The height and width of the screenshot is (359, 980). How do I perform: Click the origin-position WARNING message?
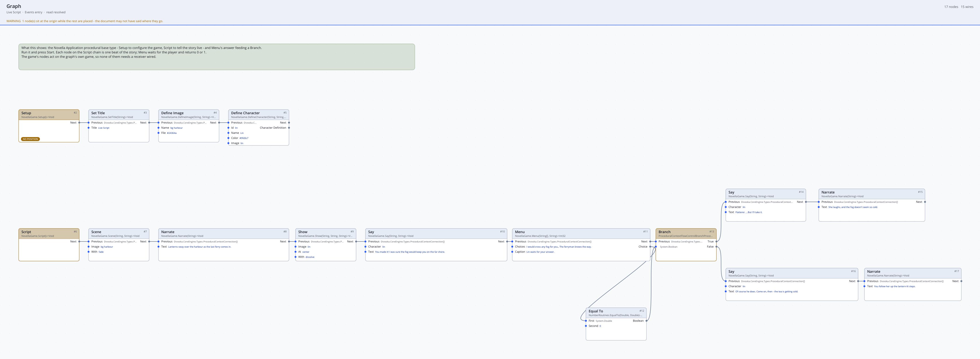pyautogui.click(x=84, y=21)
